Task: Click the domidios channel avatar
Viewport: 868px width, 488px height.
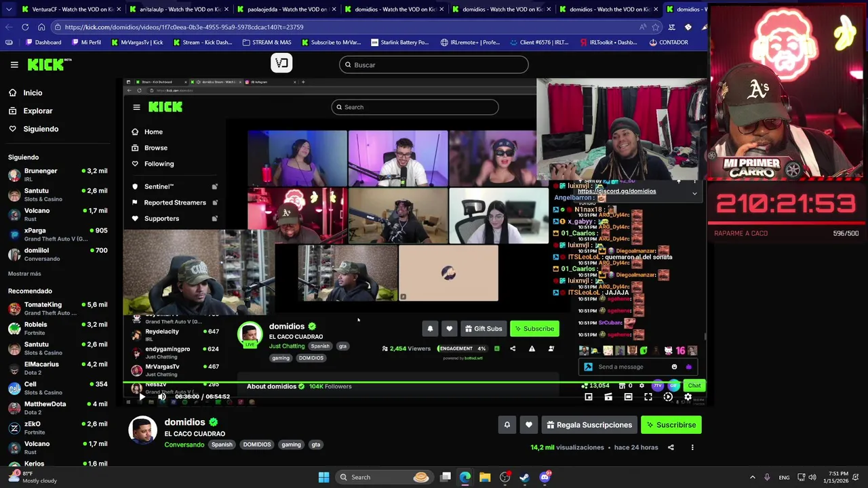Action: [x=142, y=430]
